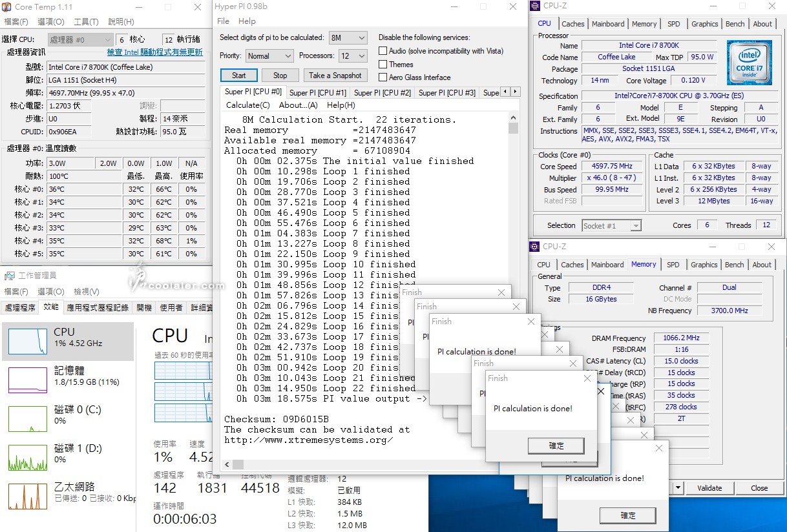Click the Hyper PI Stop button
Screen dimensions: 787x532
pos(280,76)
